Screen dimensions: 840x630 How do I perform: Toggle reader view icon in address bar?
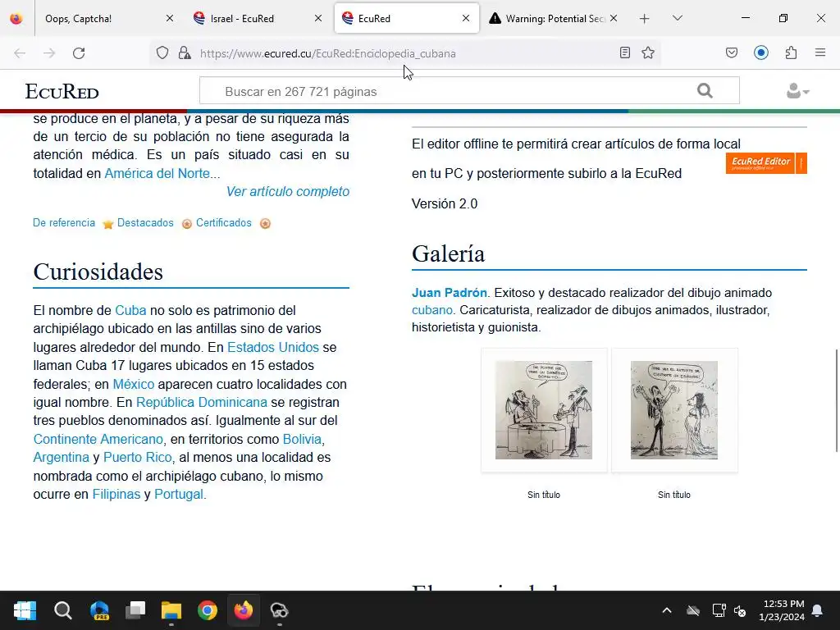pyautogui.click(x=624, y=53)
